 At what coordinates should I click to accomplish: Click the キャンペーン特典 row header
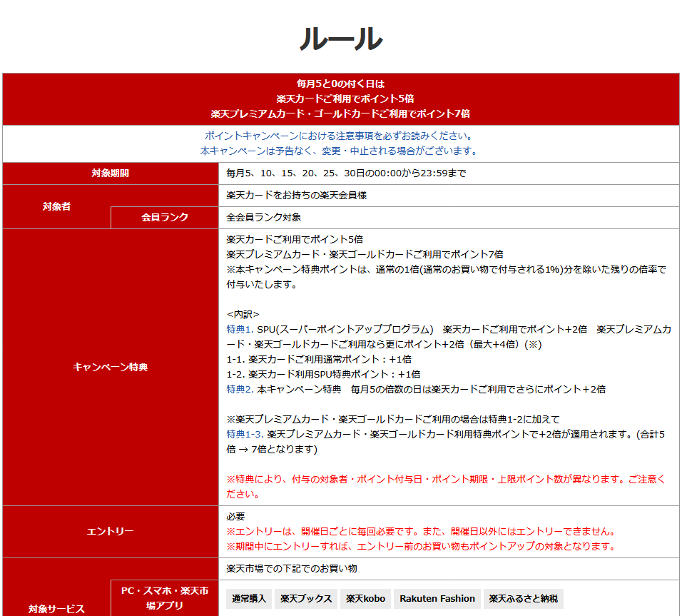[111, 367]
